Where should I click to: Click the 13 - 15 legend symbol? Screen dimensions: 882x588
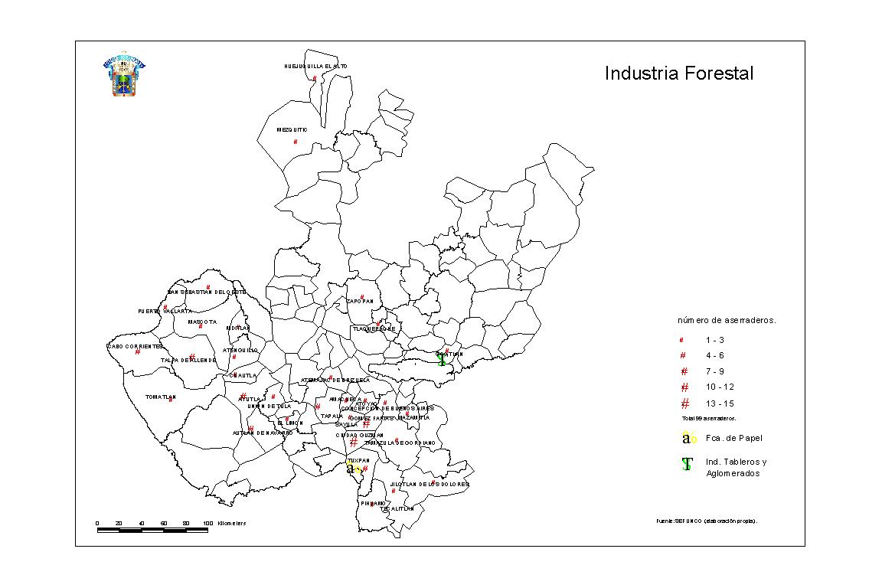684,403
